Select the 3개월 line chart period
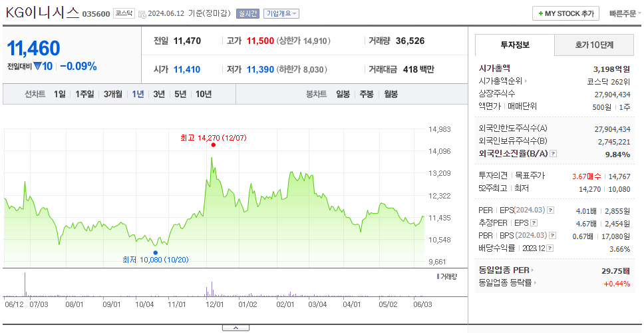The height and width of the screenshot is (333, 644). tap(113, 94)
